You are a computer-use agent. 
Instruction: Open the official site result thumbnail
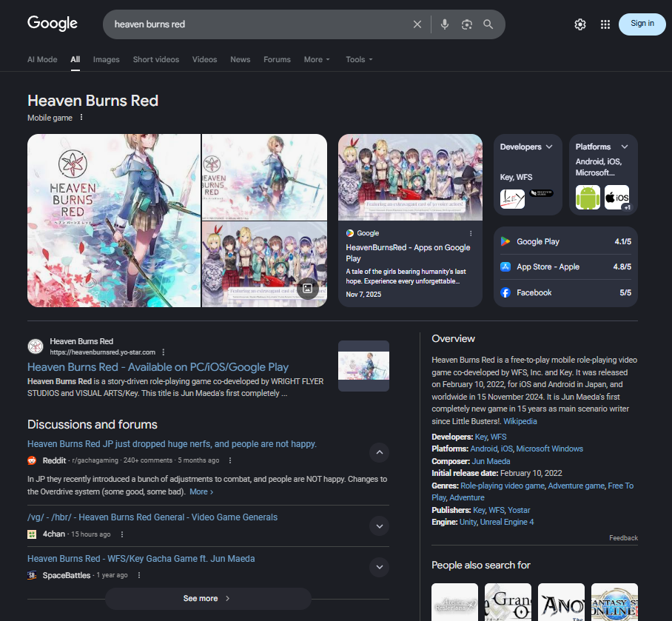coord(363,366)
